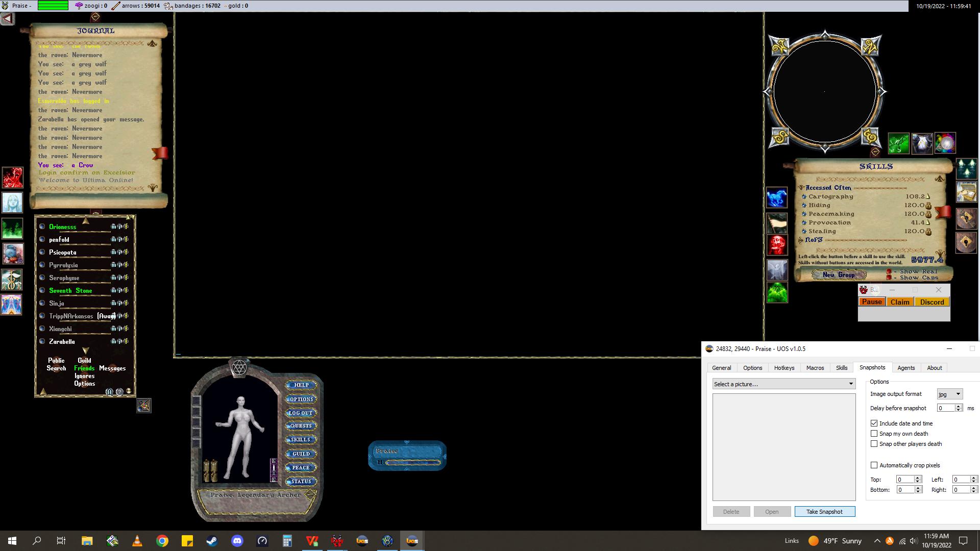The height and width of the screenshot is (551, 980).
Task: Collapse the Accessed Often skill group
Action: [801, 188]
